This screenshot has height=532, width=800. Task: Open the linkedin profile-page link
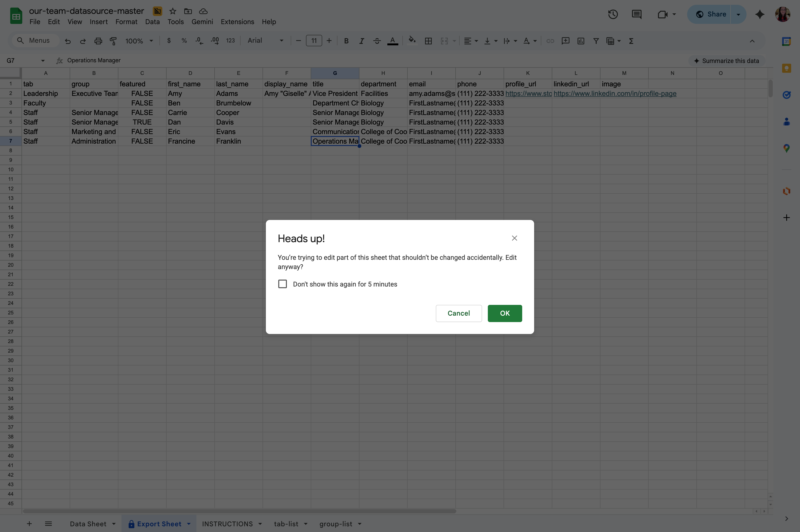[615, 94]
